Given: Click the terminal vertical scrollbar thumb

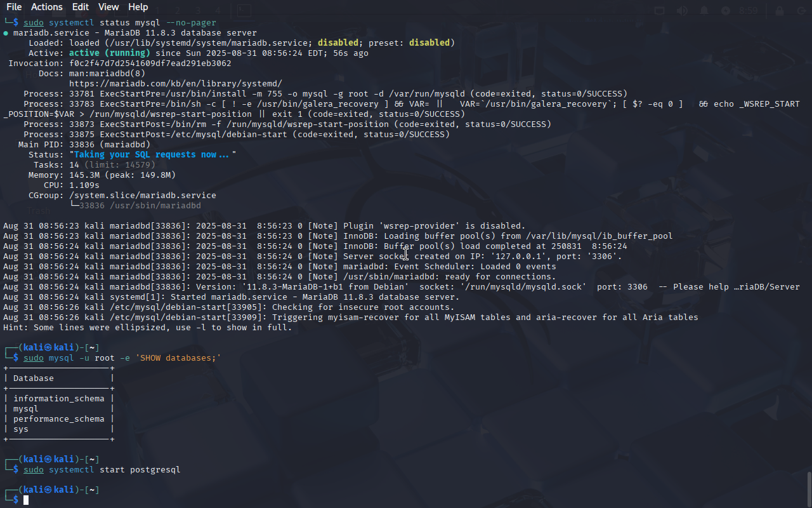Looking at the screenshot, I should 809,489.
